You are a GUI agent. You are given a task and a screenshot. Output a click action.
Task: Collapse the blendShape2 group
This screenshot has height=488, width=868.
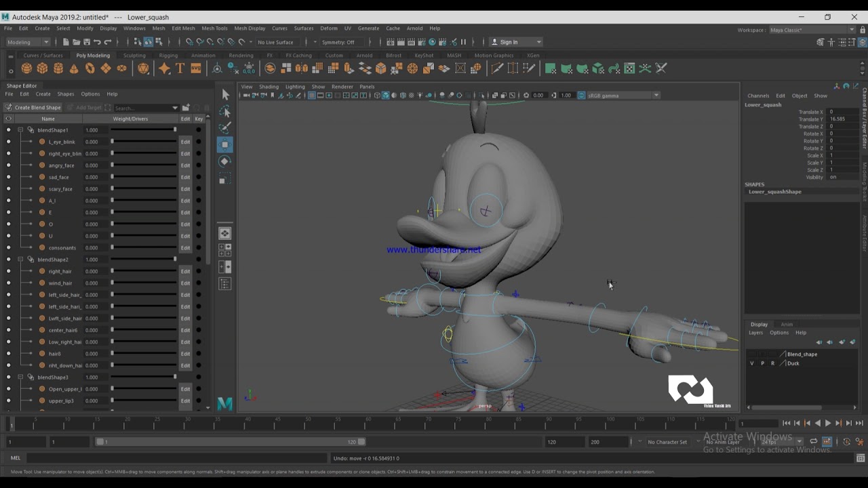pos(20,259)
